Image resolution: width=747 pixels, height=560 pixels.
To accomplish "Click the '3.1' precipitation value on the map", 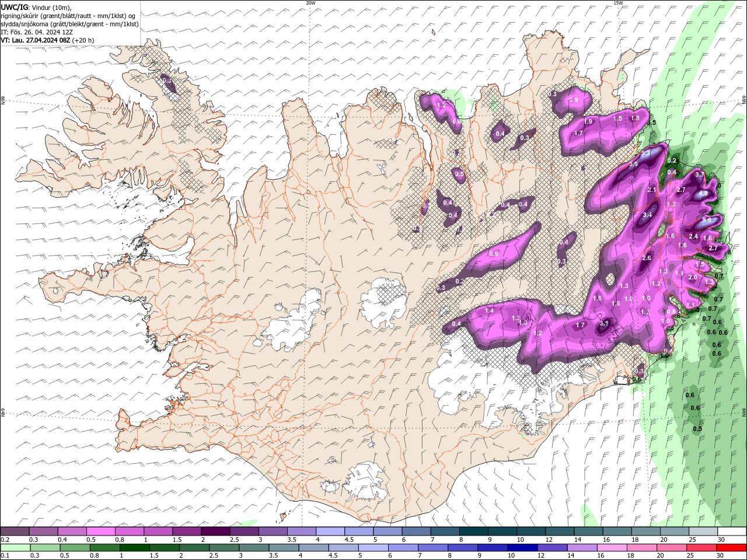I will pyautogui.click(x=604, y=323).
